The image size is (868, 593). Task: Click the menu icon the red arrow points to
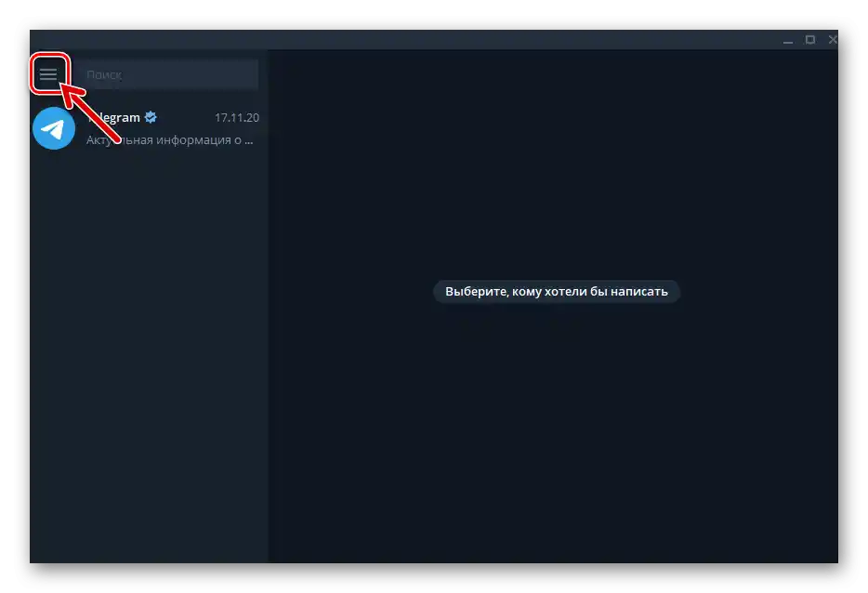pos(49,74)
